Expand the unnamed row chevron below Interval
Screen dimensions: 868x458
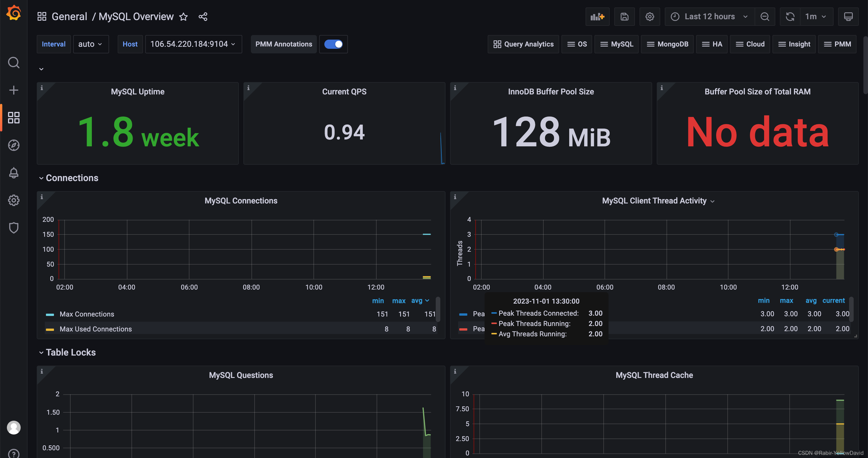tap(41, 69)
